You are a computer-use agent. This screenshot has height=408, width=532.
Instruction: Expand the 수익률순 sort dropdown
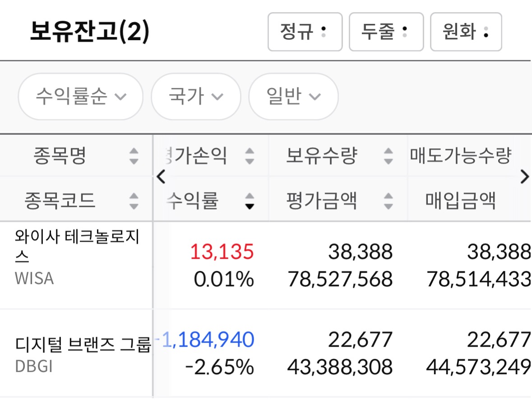80,96
